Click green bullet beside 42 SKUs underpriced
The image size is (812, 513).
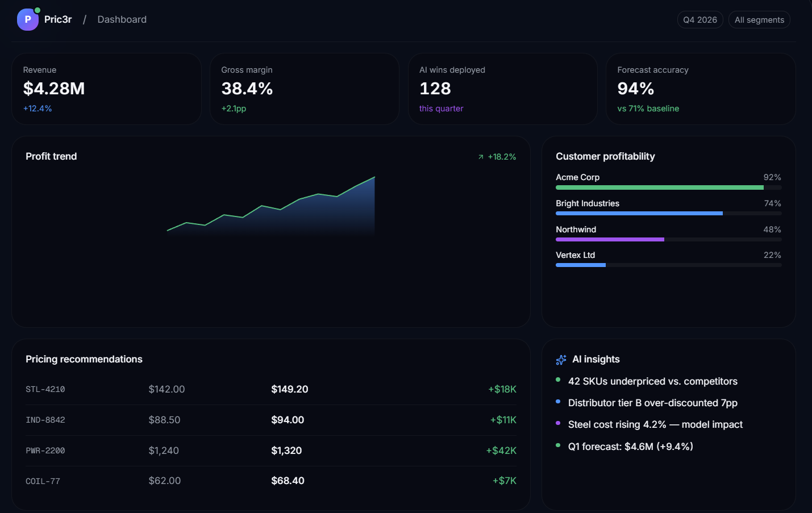(558, 379)
